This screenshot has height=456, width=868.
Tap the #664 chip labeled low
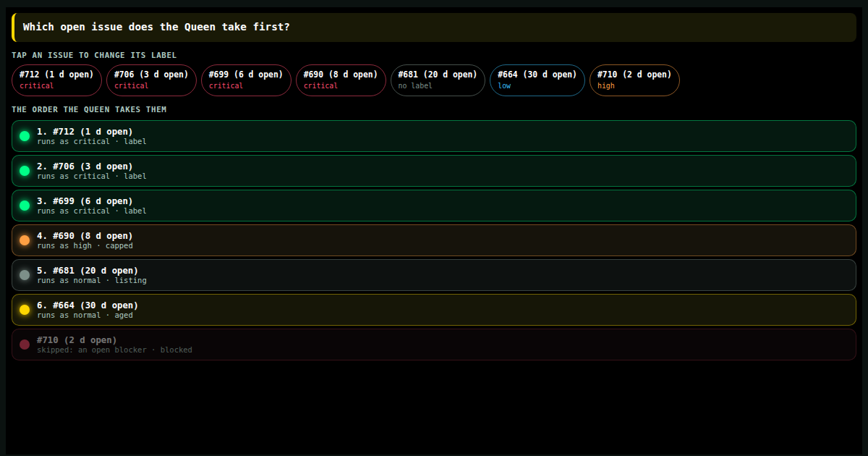537,80
